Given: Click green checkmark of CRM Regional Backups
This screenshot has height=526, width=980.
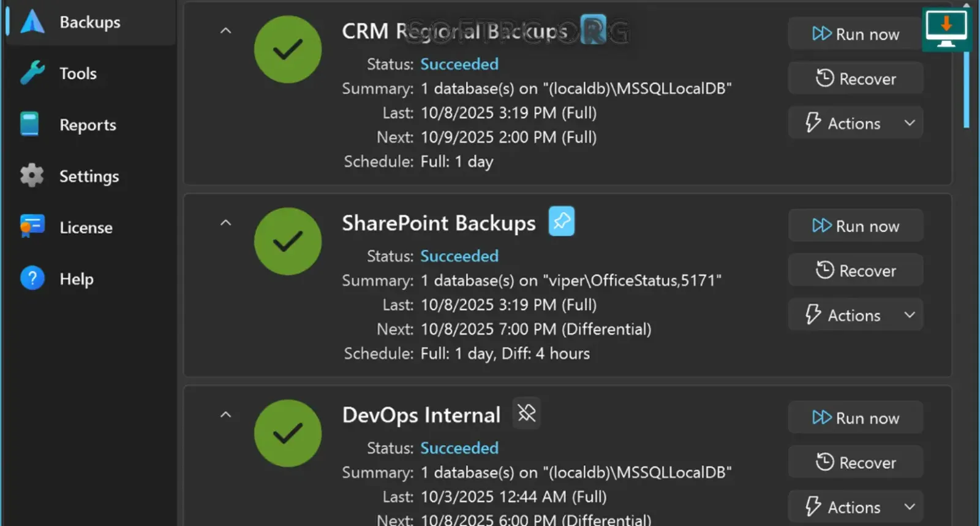Looking at the screenshot, I should pyautogui.click(x=288, y=49).
